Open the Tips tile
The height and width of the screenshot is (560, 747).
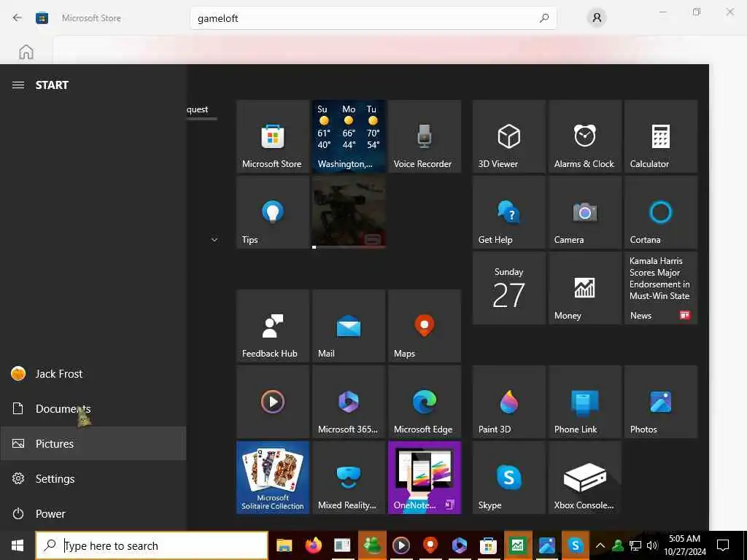click(273, 212)
